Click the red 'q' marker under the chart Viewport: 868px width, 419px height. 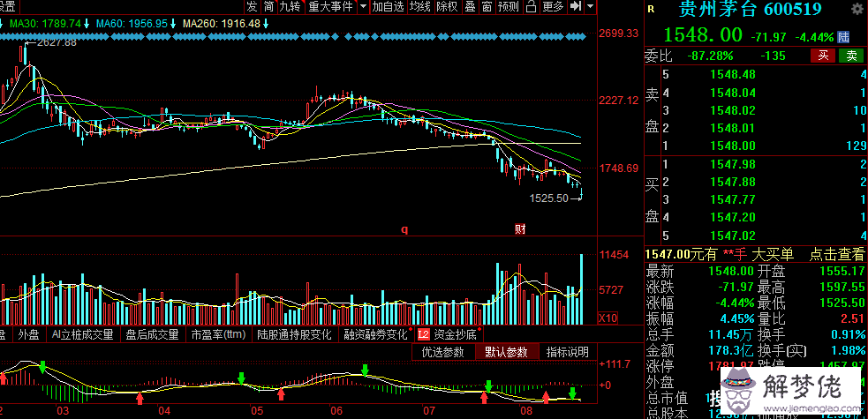(404, 230)
